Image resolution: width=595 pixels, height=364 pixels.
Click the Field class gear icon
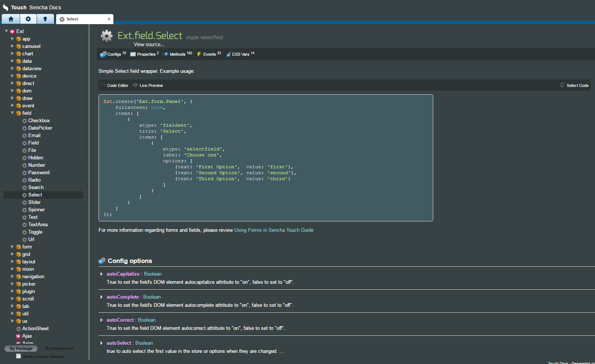click(25, 143)
